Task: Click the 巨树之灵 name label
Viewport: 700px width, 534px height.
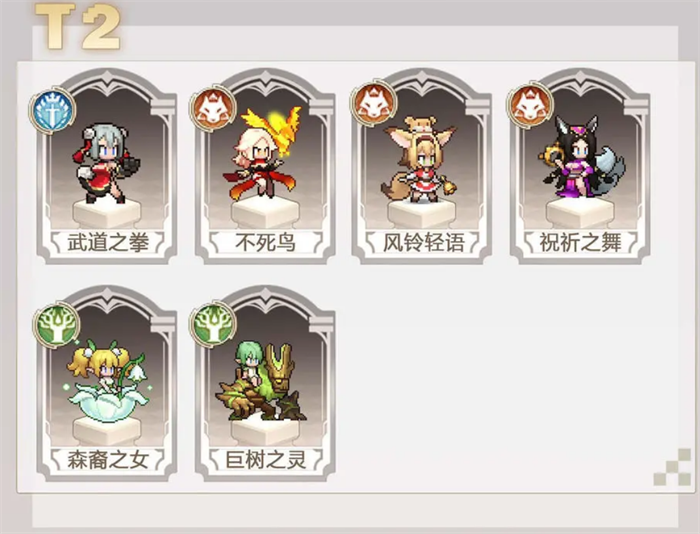Action: coord(266,459)
